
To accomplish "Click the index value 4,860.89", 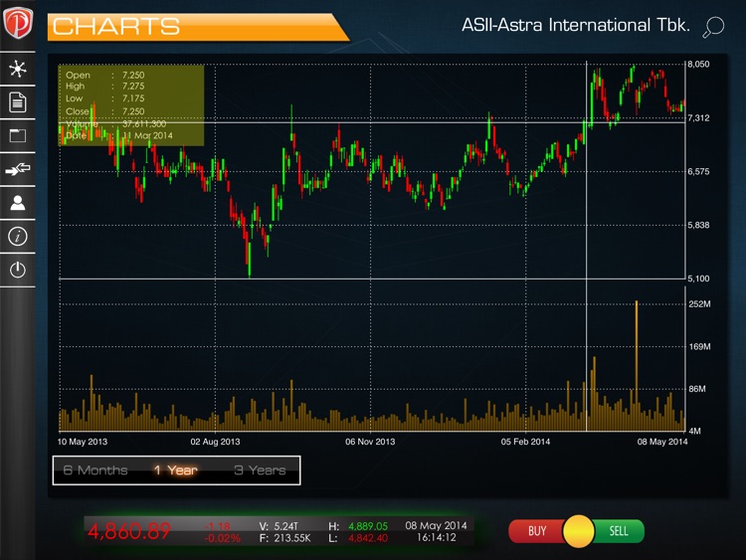I will coord(129,531).
